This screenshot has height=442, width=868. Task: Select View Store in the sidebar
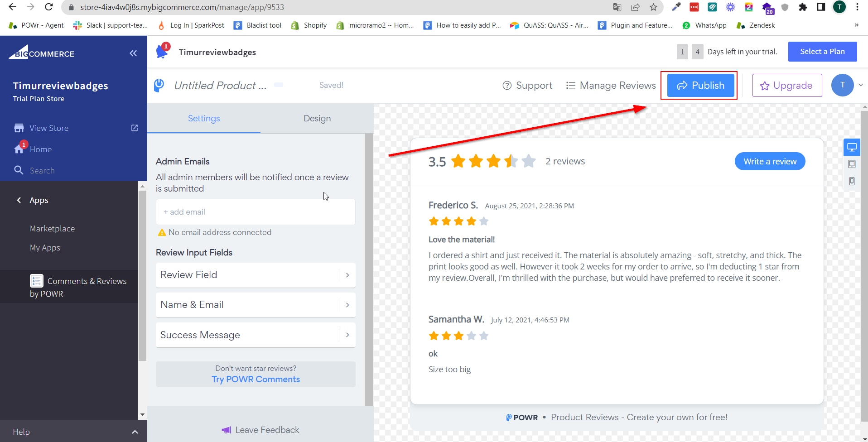[x=49, y=128]
